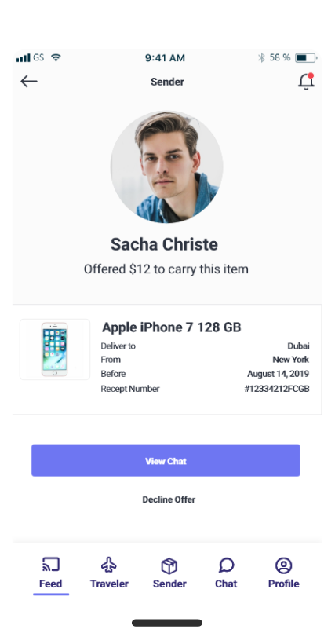Tap the Sacha Christe name heading
Viewport: 335px width, 644px height.
(164, 244)
